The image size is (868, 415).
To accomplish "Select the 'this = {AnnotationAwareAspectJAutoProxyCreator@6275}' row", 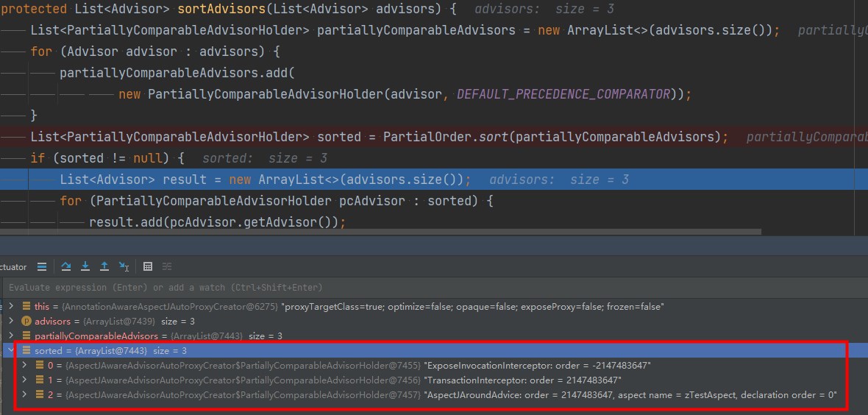I will [x=434, y=306].
